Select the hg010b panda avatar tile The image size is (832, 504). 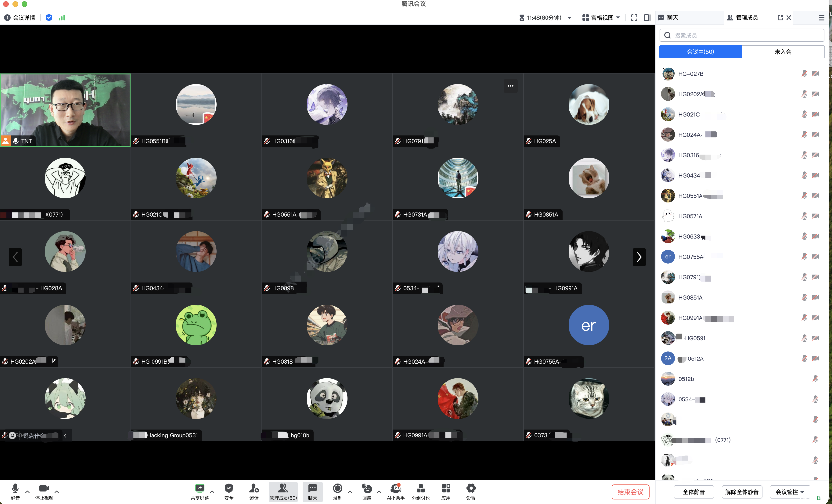point(327,404)
